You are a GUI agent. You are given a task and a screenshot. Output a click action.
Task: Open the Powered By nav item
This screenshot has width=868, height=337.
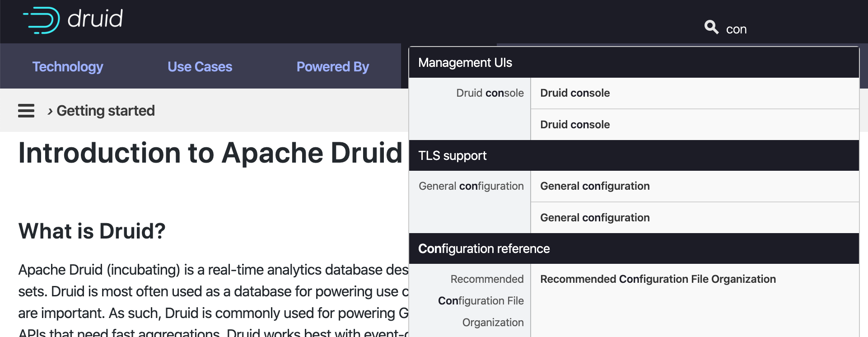click(x=333, y=67)
